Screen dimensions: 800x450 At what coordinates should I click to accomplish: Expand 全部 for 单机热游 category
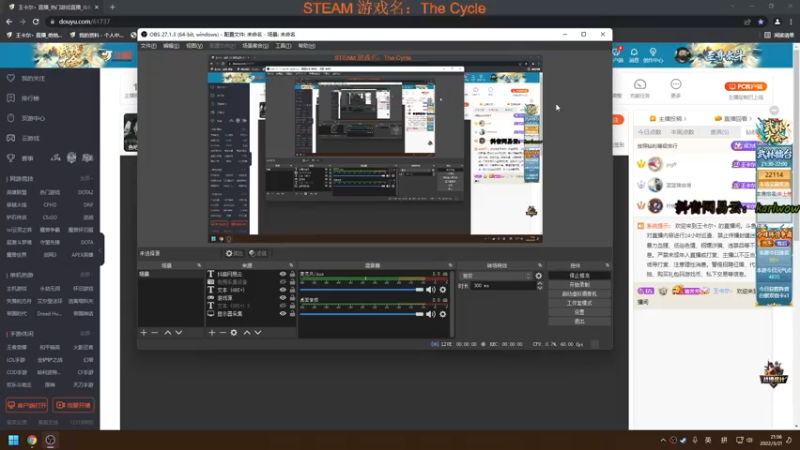(86, 274)
